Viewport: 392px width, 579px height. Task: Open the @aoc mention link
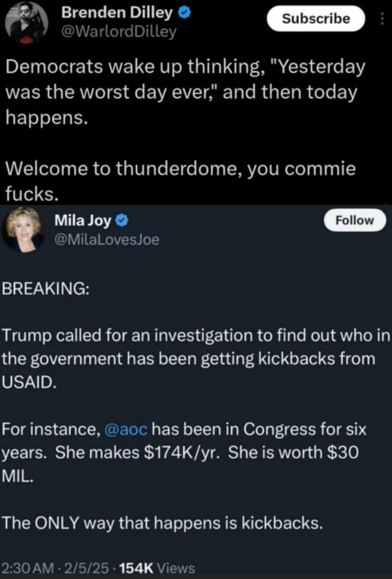coord(128,430)
